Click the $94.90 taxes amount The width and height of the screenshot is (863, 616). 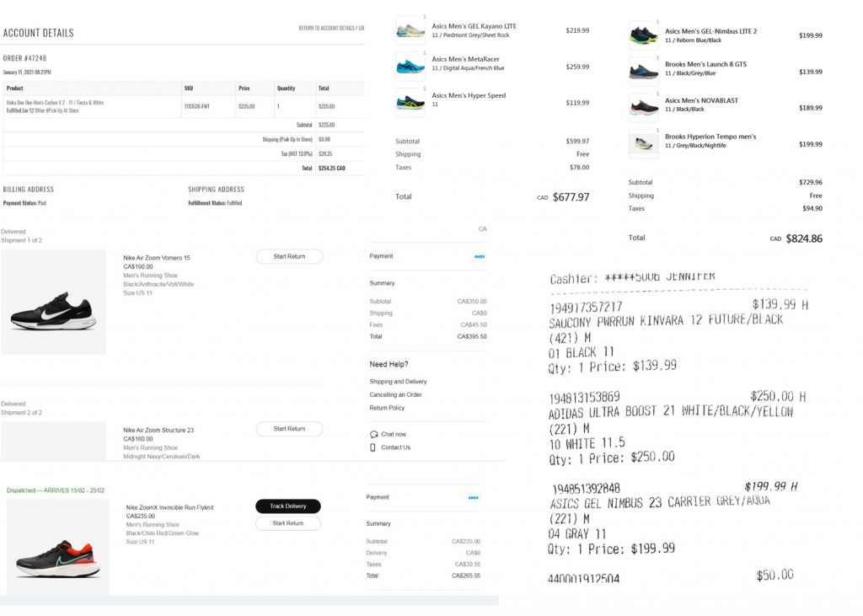coord(812,209)
